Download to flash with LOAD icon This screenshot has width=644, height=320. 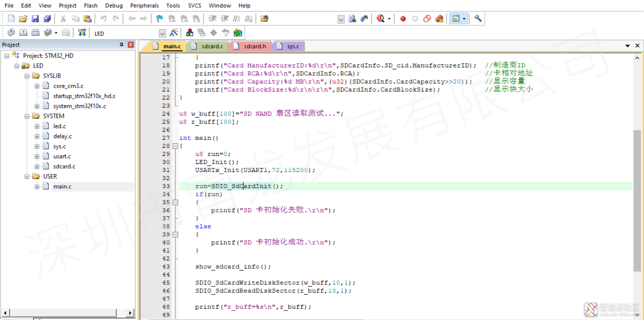[x=82, y=33]
